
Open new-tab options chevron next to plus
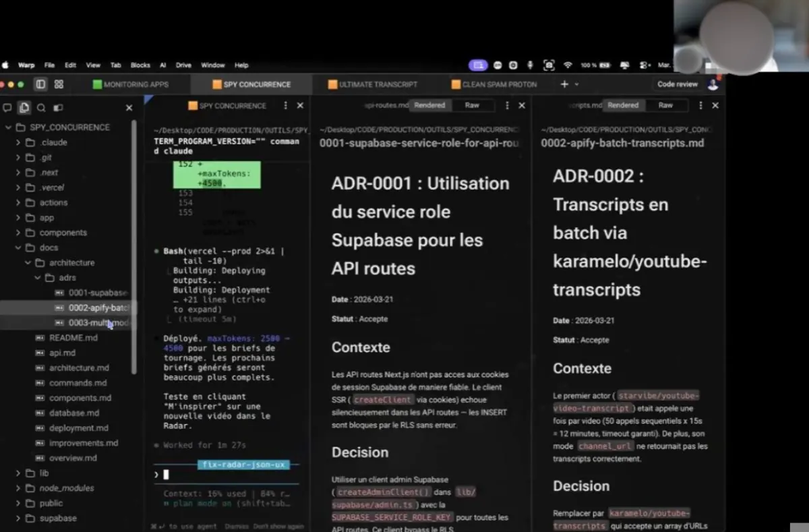tap(576, 84)
